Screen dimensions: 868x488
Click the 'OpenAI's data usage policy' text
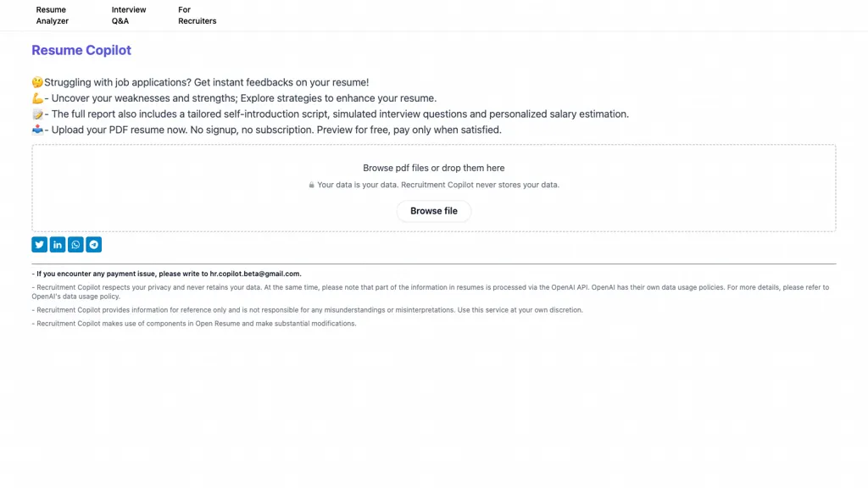click(x=75, y=297)
